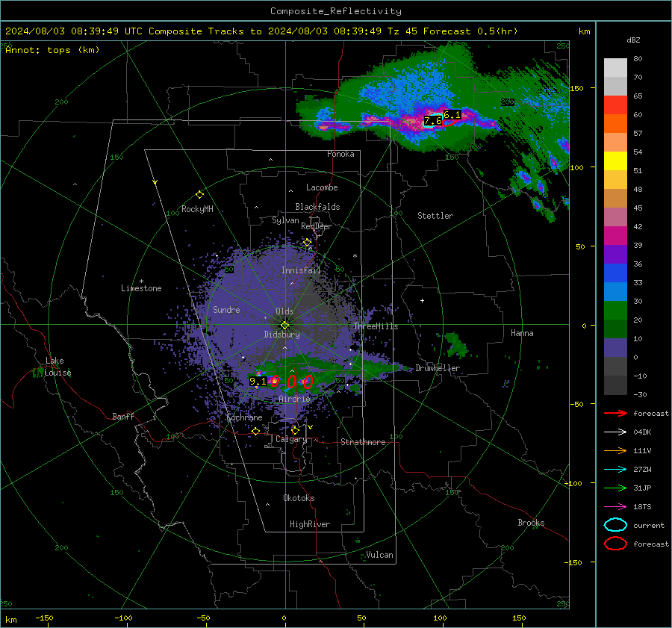Click the cyan 'current' ellipse legend symbol
Image resolution: width=672 pixels, height=628 pixels.
pyautogui.click(x=615, y=525)
